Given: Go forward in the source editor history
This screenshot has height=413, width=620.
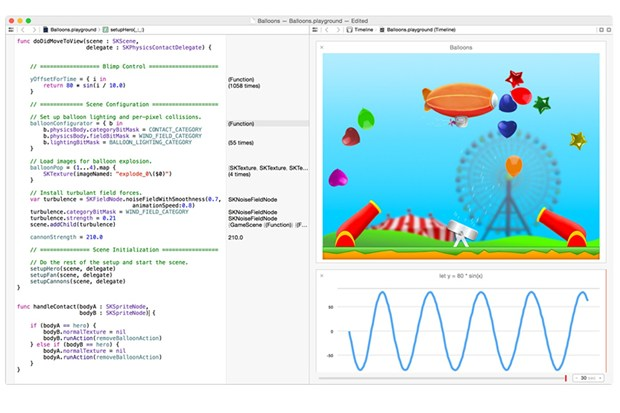Looking at the screenshot, I should pyautogui.click(x=34, y=30).
